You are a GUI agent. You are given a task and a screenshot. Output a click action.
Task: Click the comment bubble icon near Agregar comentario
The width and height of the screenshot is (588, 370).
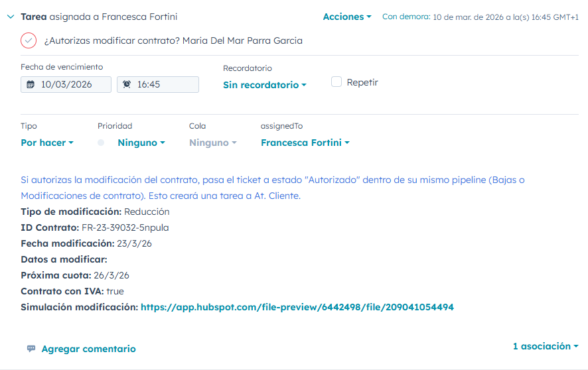coord(31,349)
